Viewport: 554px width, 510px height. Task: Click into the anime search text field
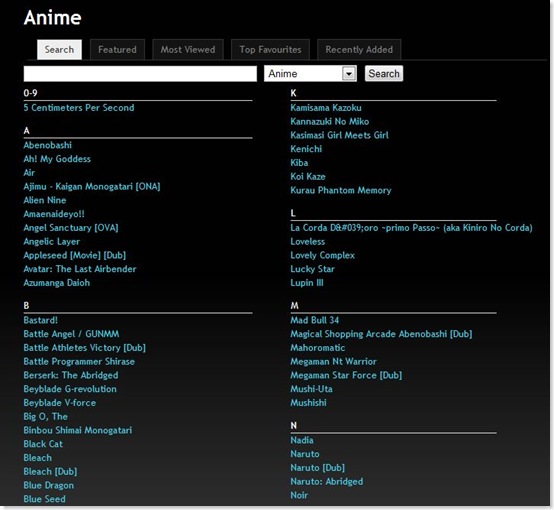click(140, 74)
